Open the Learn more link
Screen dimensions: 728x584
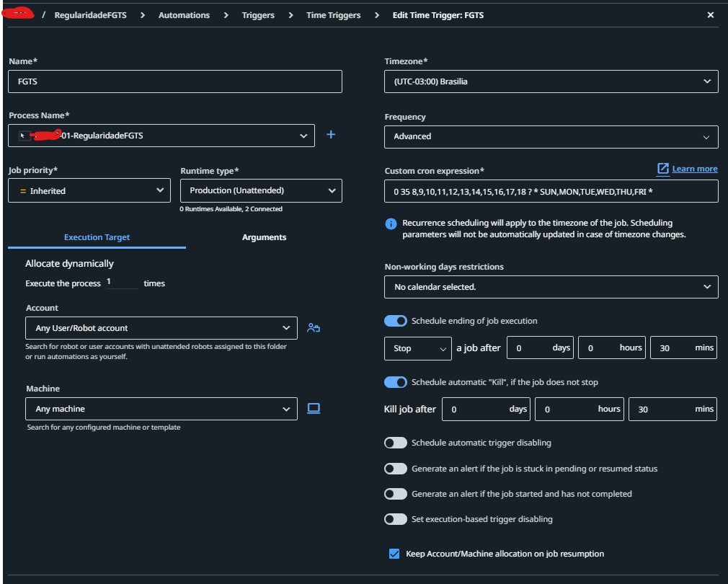tap(695, 169)
